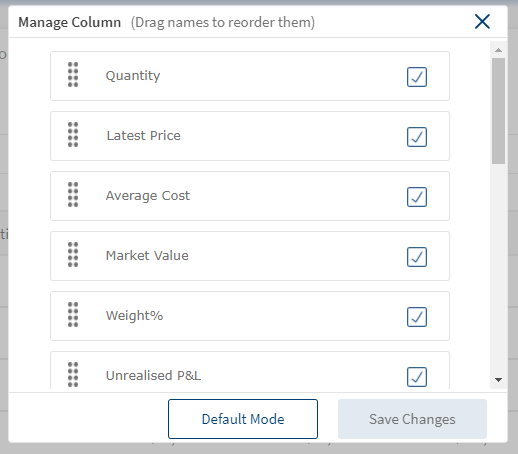Click the drag handle beside Quantity
This screenshot has height=454, width=518.
coord(73,75)
